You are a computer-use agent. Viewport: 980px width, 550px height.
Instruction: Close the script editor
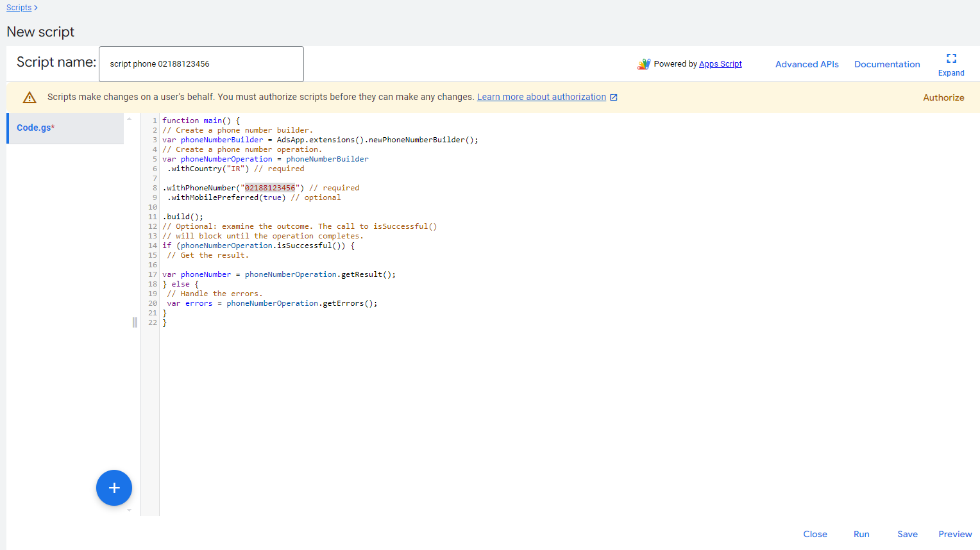815,534
